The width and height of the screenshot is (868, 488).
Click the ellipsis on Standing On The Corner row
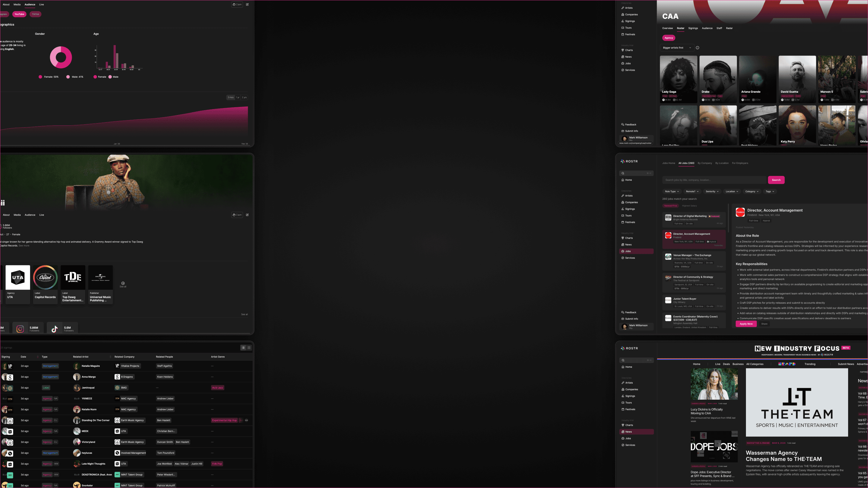246,420
